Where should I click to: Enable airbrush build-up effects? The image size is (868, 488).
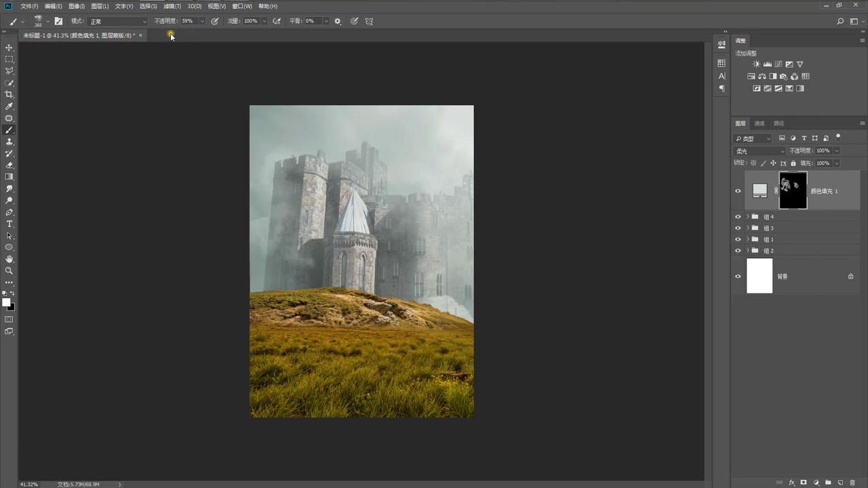tap(277, 21)
